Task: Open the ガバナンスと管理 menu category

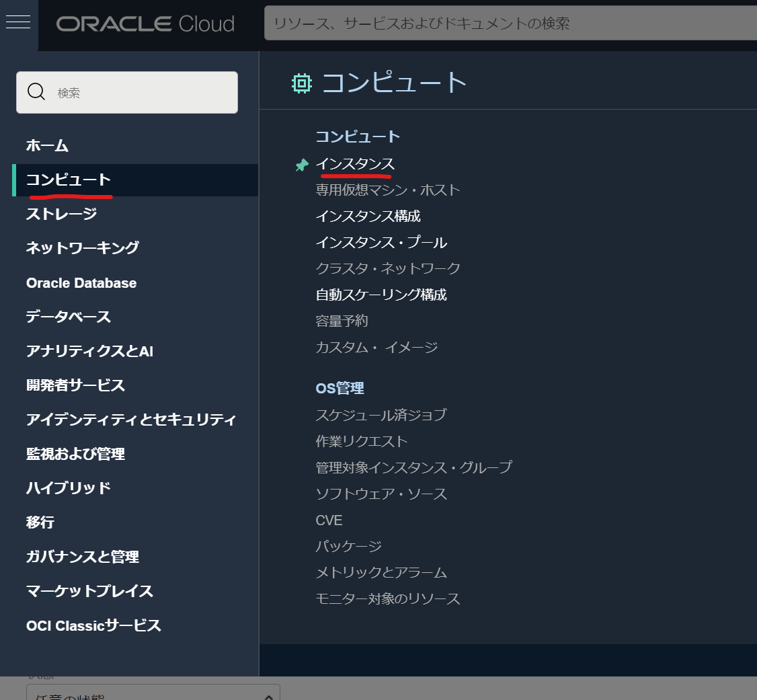Action: point(83,557)
